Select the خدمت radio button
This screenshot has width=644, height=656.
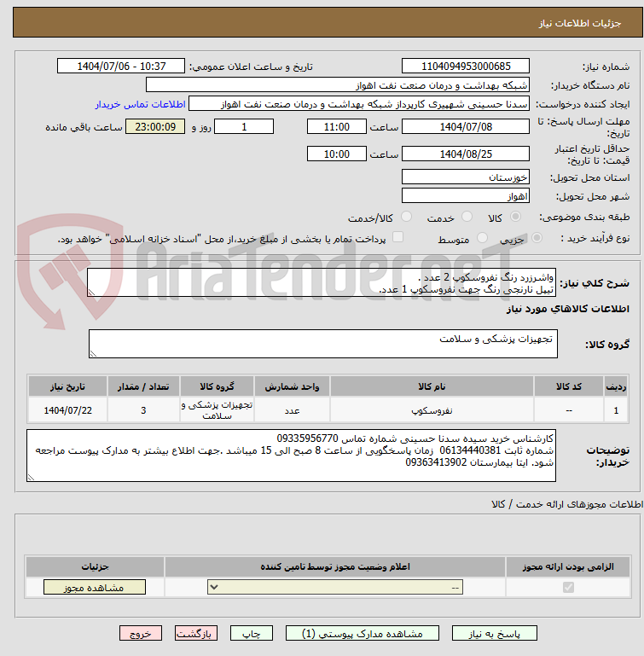467,217
